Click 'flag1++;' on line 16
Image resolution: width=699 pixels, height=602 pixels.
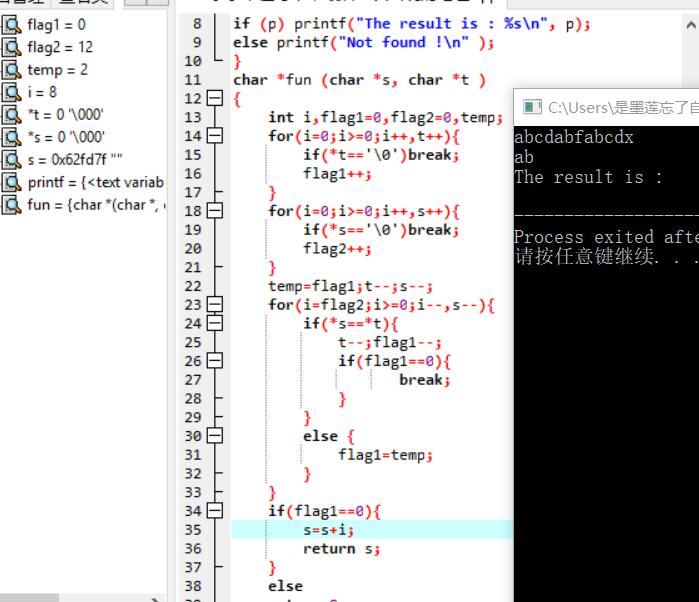(337, 173)
